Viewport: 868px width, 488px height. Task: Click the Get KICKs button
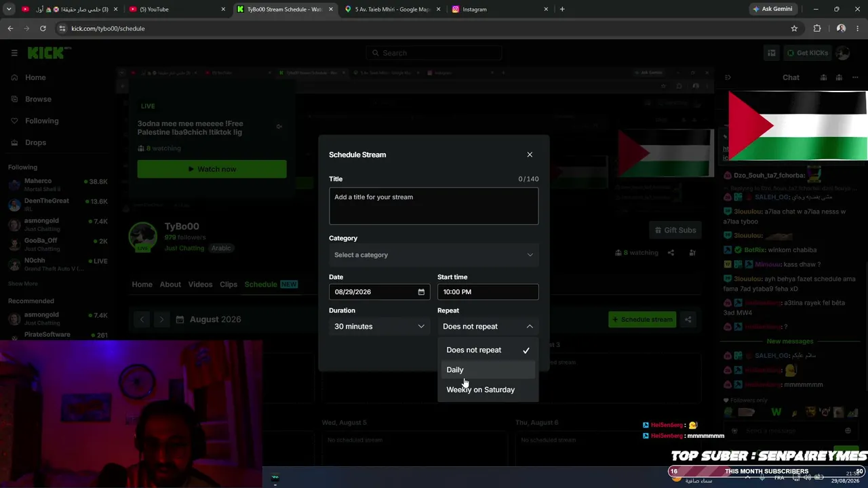point(806,53)
